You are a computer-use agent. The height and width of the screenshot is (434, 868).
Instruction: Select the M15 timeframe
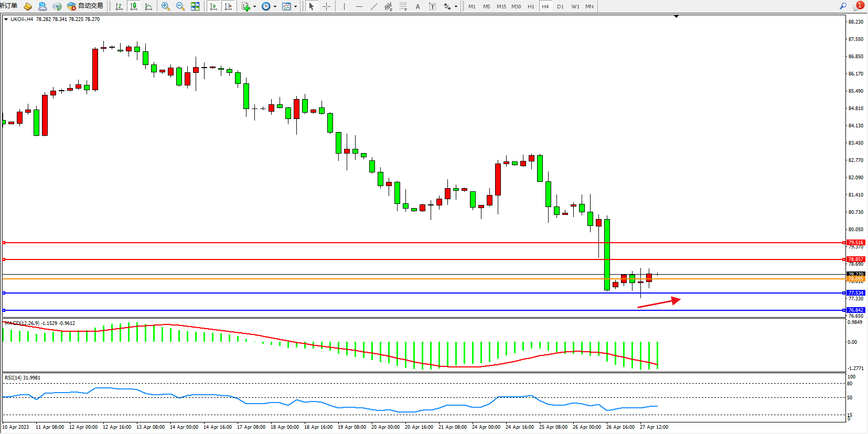pos(501,6)
